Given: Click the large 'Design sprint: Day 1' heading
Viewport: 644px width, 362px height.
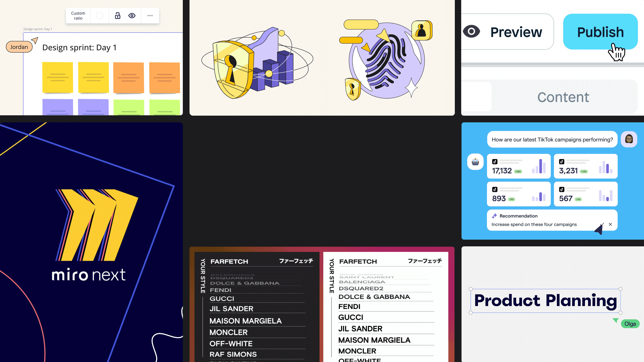Looking at the screenshot, I should [x=79, y=47].
